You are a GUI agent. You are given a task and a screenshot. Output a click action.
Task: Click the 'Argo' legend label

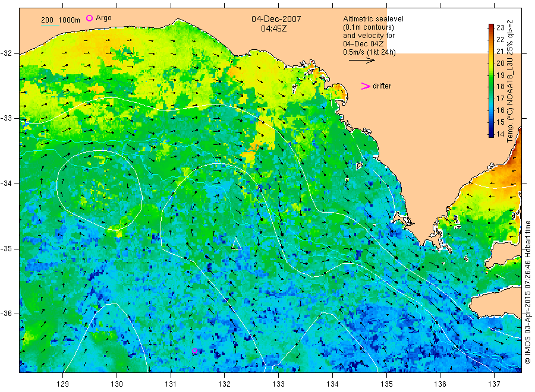[103, 18]
